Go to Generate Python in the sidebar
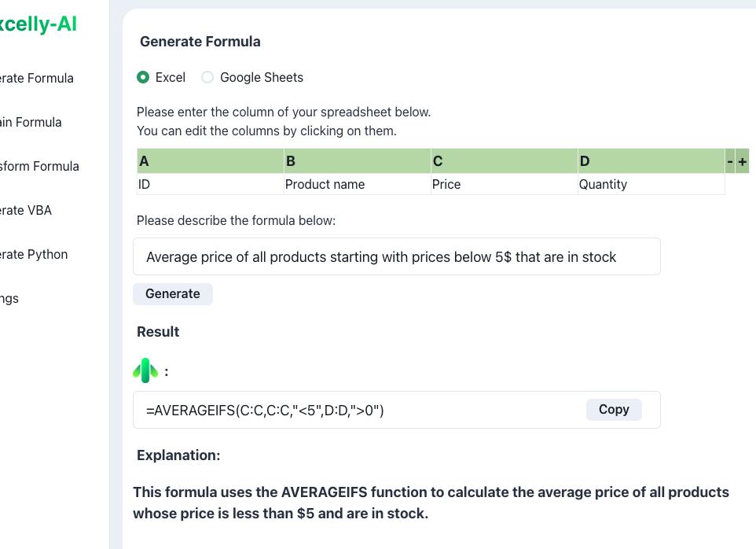This screenshot has width=756, height=549. tap(33, 254)
